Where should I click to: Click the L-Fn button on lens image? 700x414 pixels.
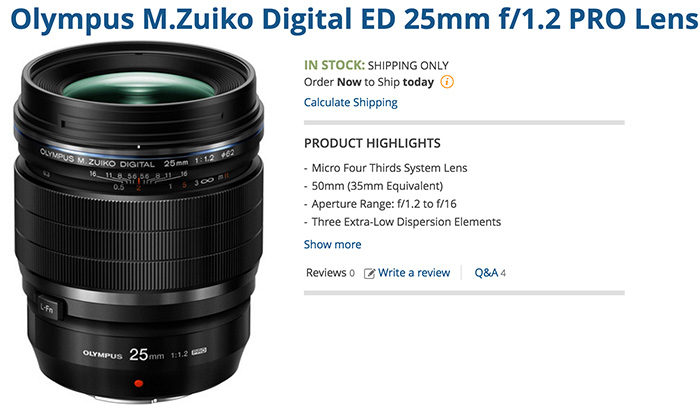48,308
